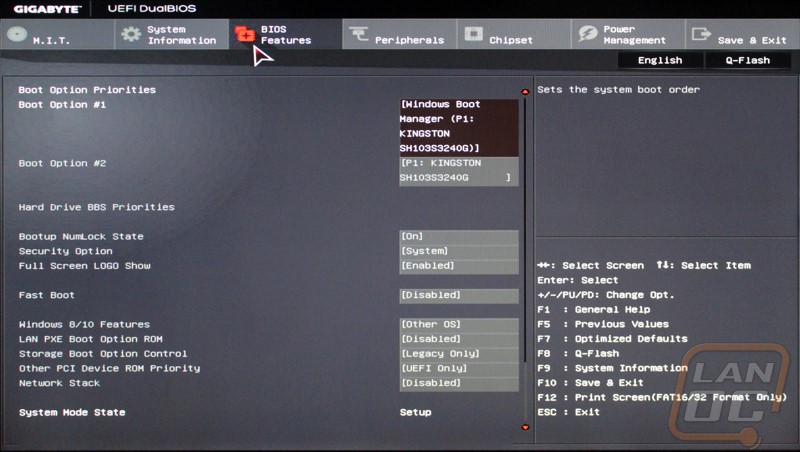This screenshot has width=800, height=452.
Task: Click the red scroll-down arrow
Action: coord(525,427)
